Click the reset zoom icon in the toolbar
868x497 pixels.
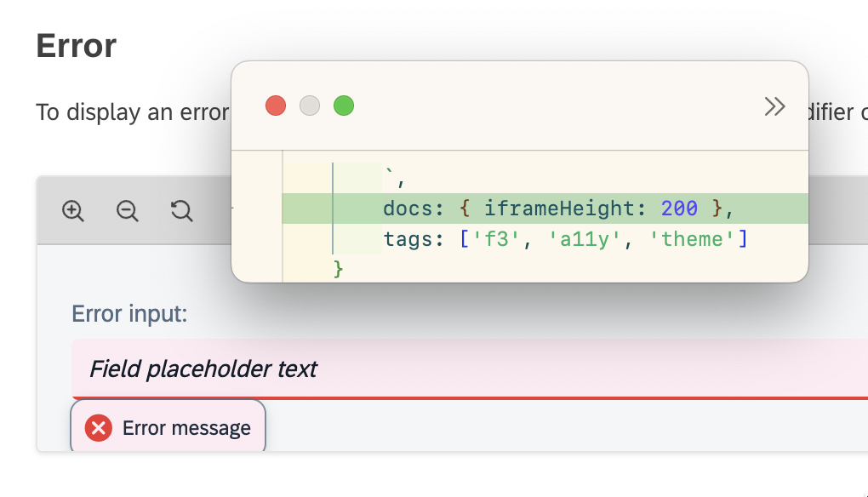click(180, 211)
